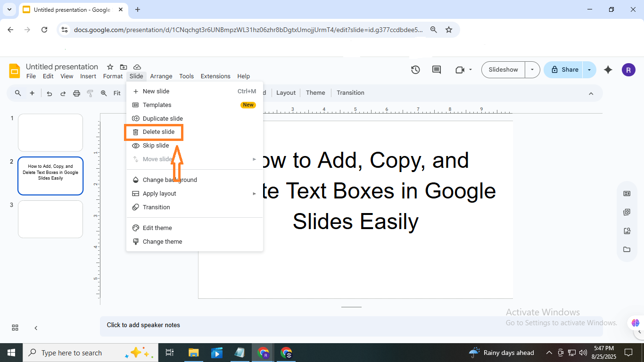Click the undo arrow icon
Screen dimensions: 644x362
coord(49,93)
